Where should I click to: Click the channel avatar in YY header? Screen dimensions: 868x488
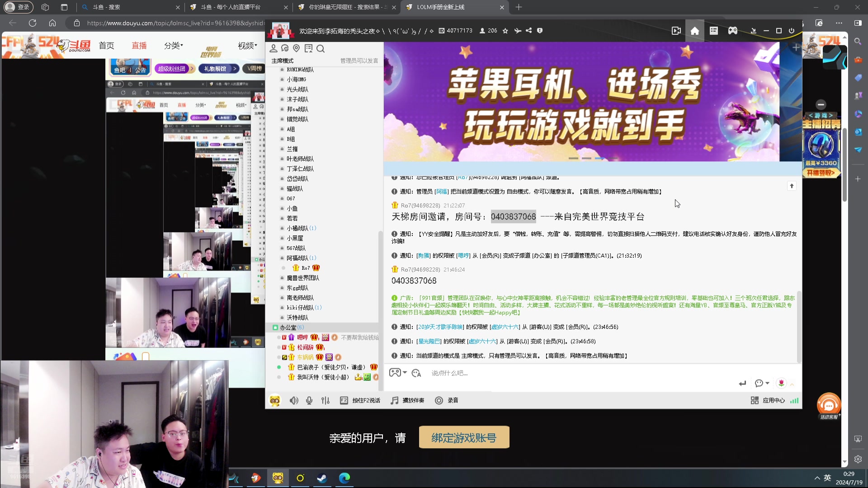point(280,31)
